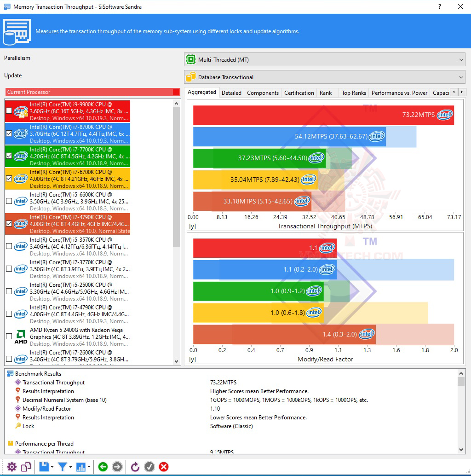Open the Performance vs. Power tab
Screen dimensions: 471x476
point(399,93)
